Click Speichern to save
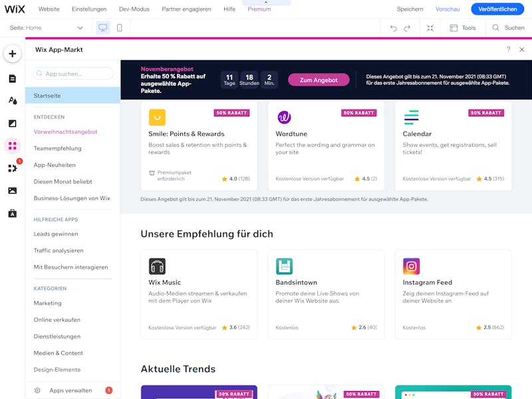This screenshot has height=399, width=532. tap(410, 9)
